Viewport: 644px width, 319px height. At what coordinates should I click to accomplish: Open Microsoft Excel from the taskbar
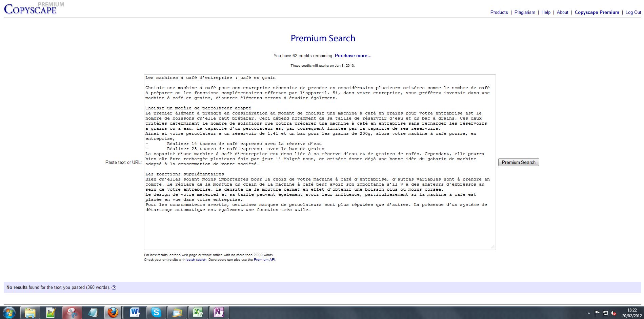[x=198, y=312]
